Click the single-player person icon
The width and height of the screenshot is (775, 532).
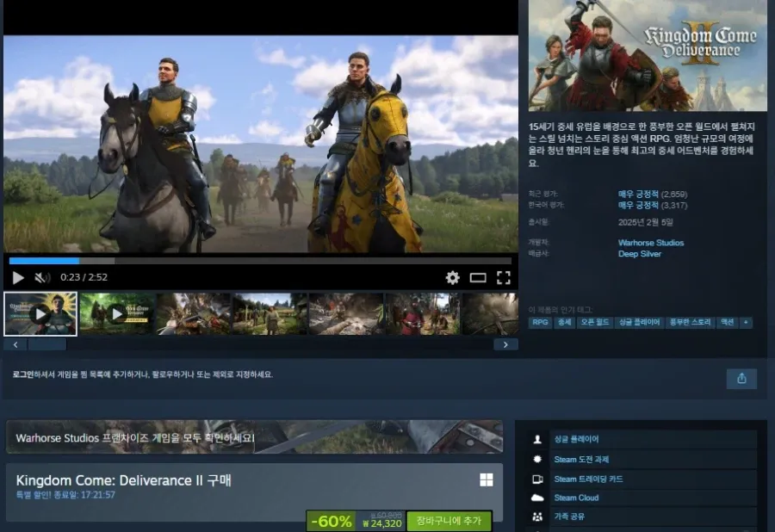(537, 439)
